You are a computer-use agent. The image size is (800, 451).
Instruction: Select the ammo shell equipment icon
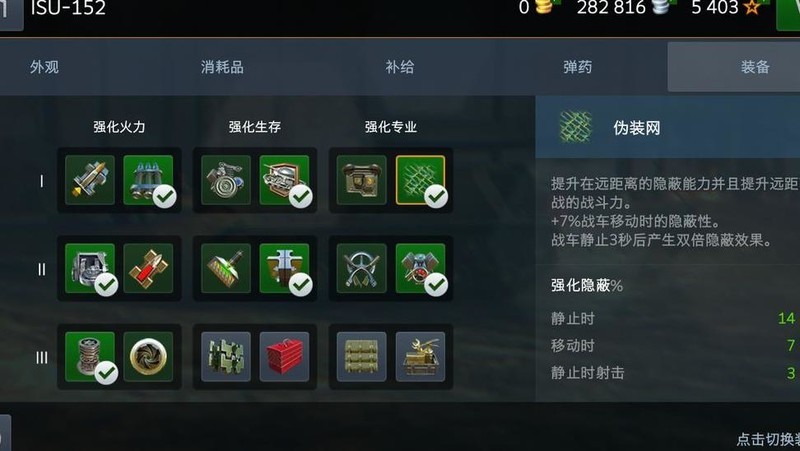tap(90, 180)
